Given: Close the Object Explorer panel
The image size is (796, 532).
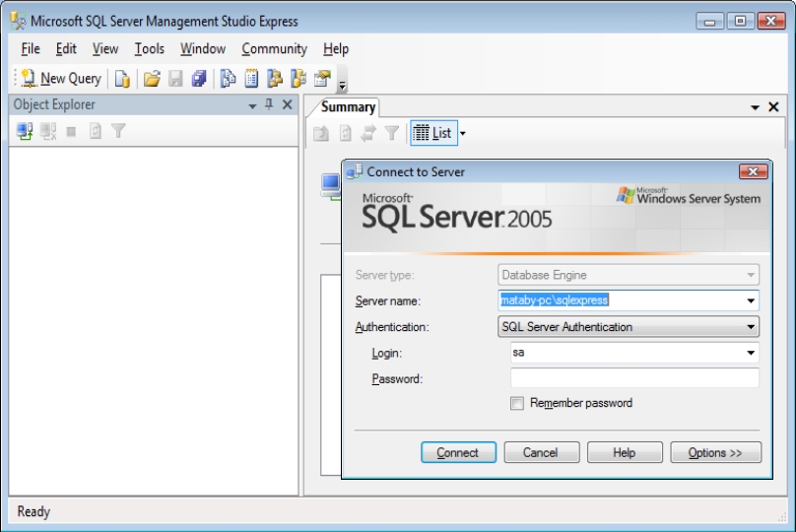Looking at the screenshot, I should click(288, 104).
